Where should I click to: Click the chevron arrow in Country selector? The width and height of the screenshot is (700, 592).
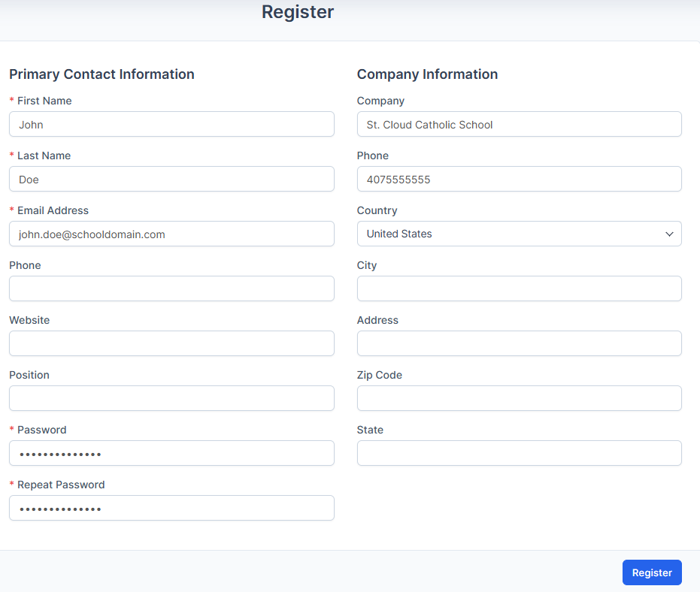tap(669, 234)
